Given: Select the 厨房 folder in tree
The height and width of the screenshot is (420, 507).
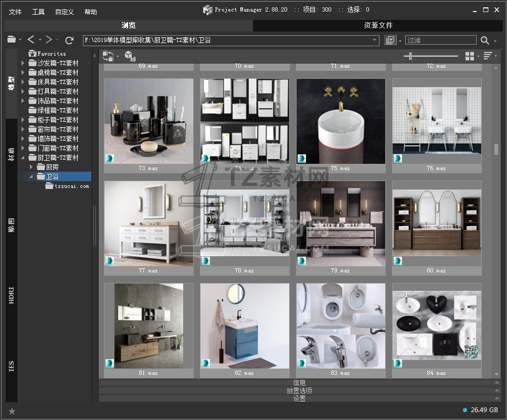Looking at the screenshot, I should pos(52,167).
